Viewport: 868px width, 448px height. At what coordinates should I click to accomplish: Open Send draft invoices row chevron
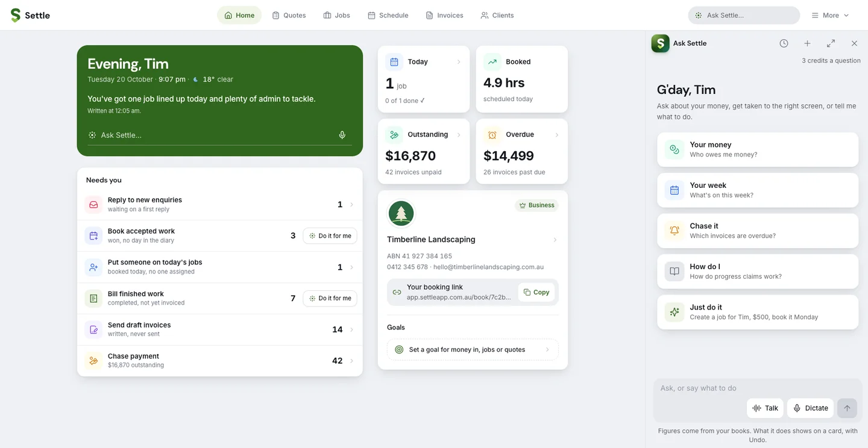coord(352,329)
